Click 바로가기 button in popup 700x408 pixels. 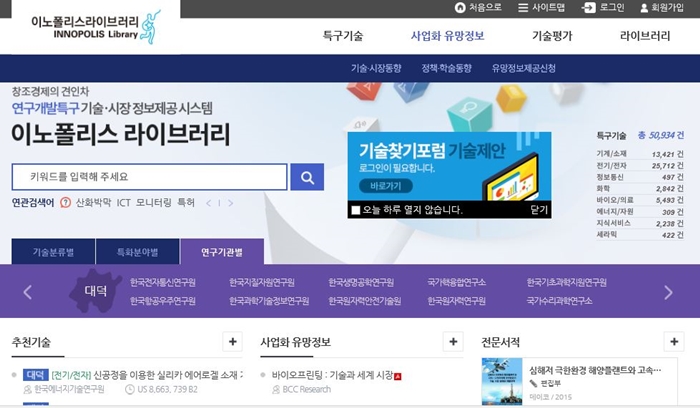[x=385, y=186]
